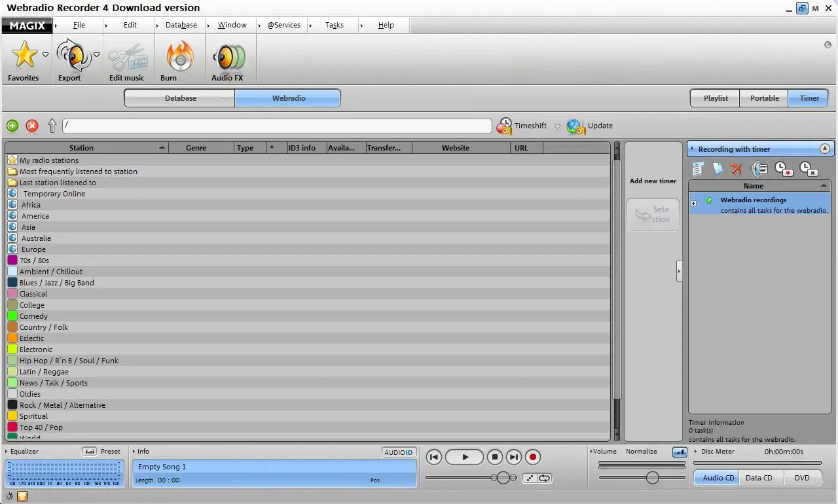Click the Selection add timer button
838x504 pixels.
(x=653, y=214)
